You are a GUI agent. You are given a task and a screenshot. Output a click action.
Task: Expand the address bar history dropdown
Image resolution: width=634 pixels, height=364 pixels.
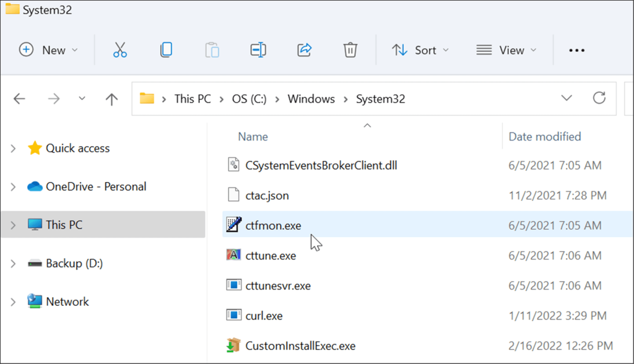567,98
